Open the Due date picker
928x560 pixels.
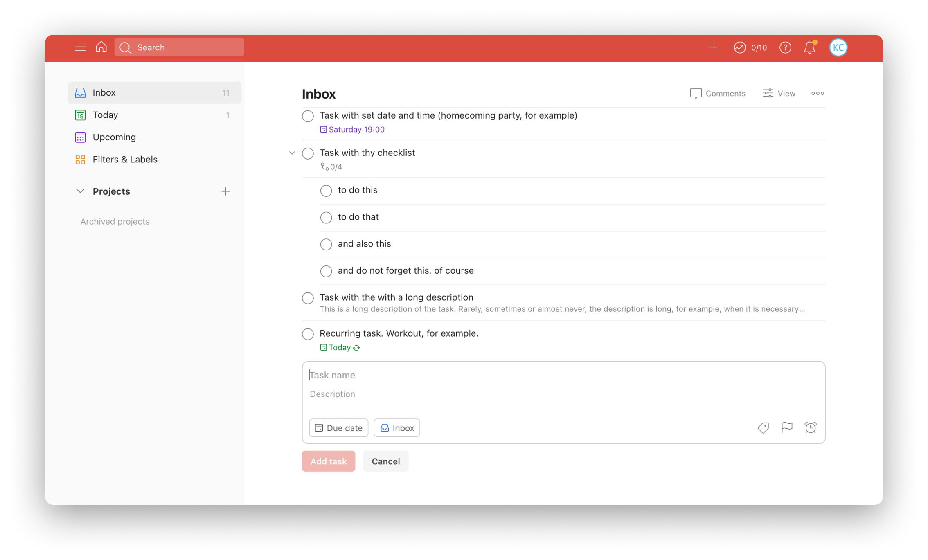[x=339, y=428]
